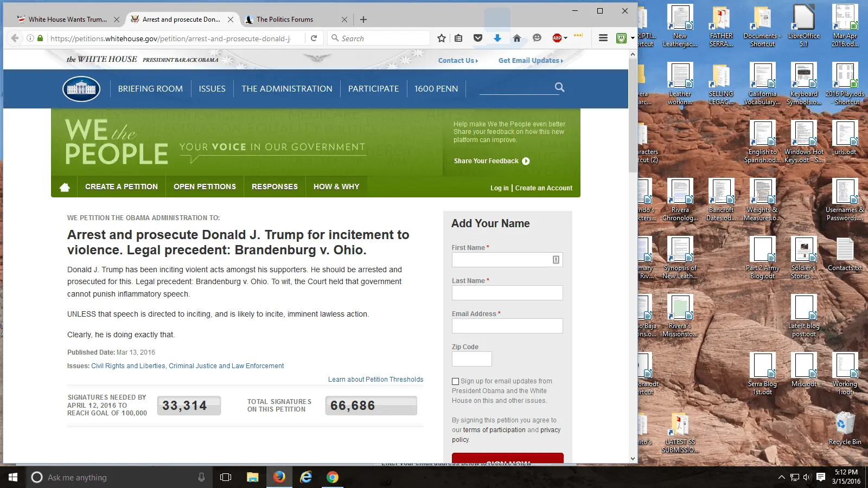Click the First Name input field
Image resolution: width=868 pixels, height=488 pixels.
click(501, 260)
